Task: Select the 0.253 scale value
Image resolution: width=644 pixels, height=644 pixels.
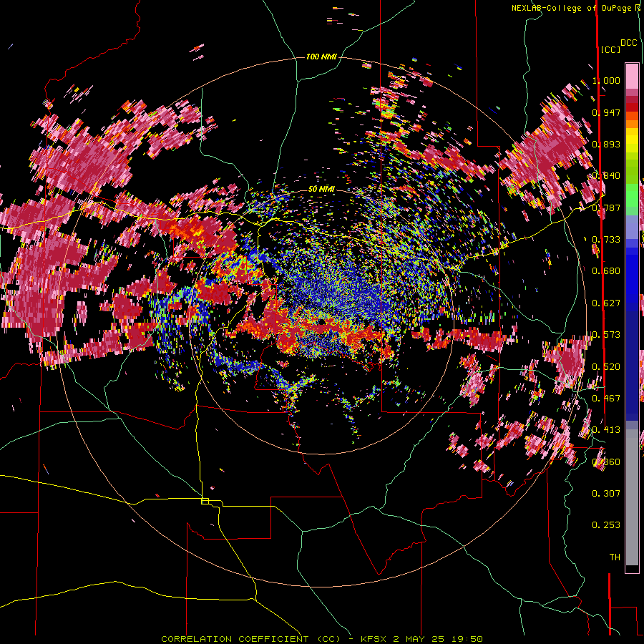Action: coord(606,525)
